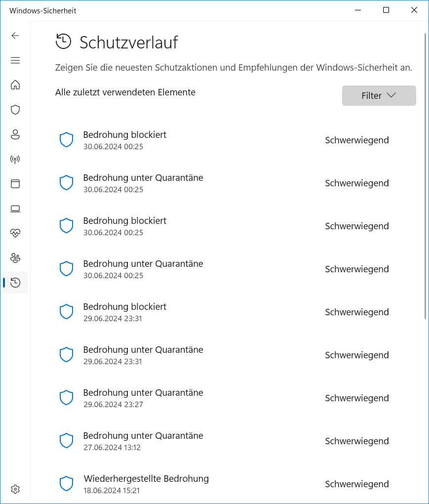The image size is (429, 504).
Task: Click the vertical scrollbar on the right
Action: [426, 176]
